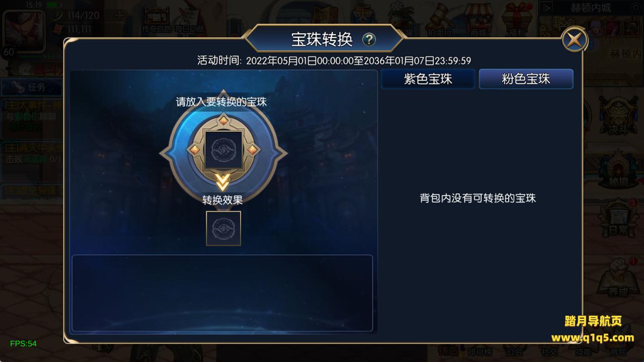Open the 拍卖行 auction hammer icon

pos(440,19)
